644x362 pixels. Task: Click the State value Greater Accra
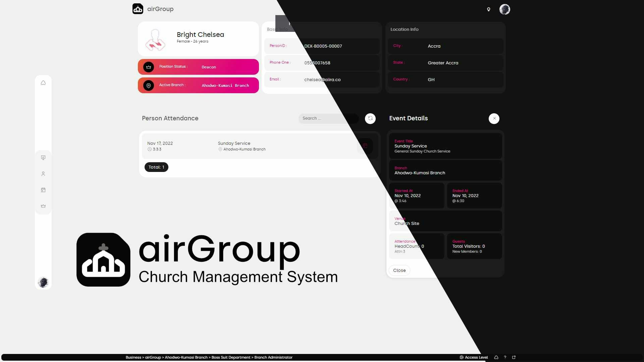coord(443,63)
